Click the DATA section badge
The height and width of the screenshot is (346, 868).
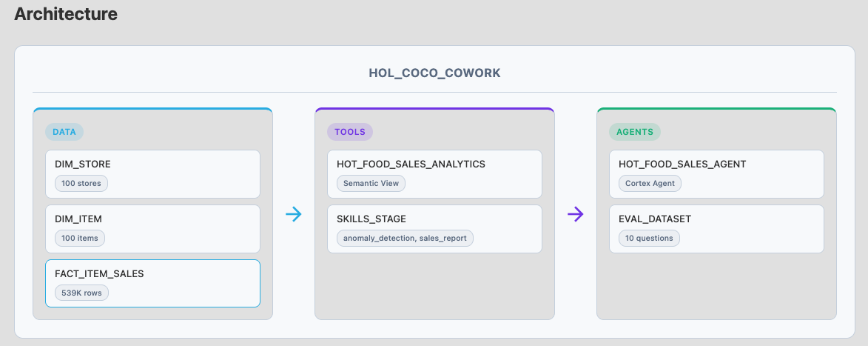pos(64,132)
